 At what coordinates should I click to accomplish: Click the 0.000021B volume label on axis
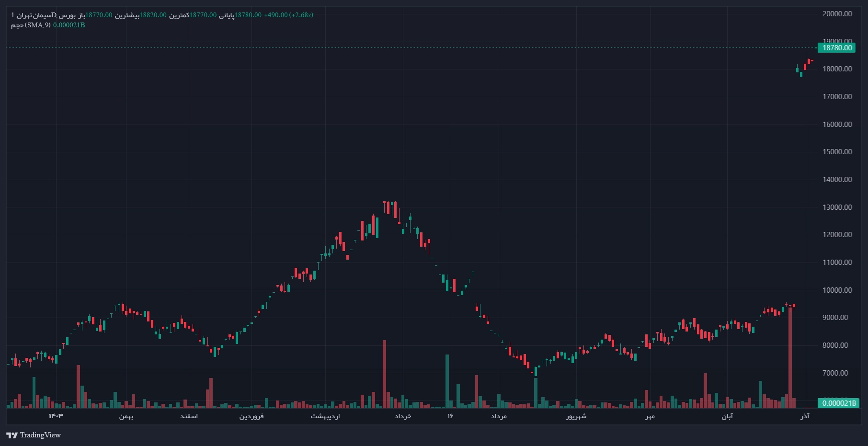click(838, 403)
